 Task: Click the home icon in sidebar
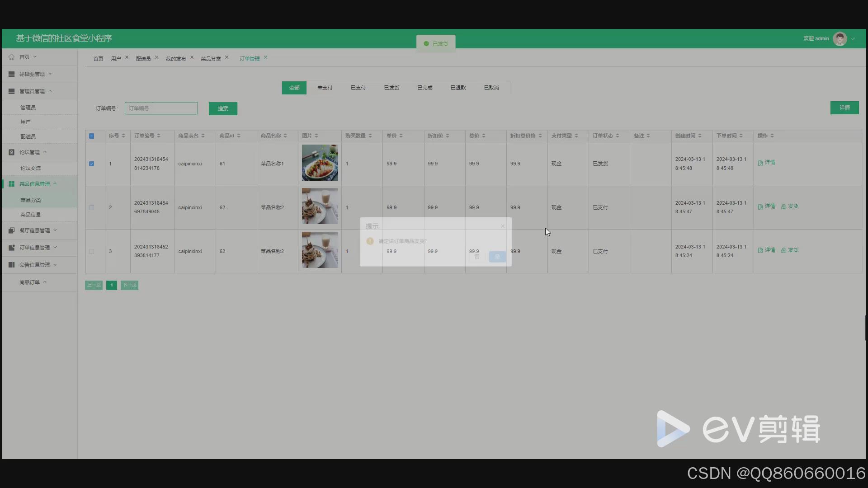pyautogui.click(x=12, y=57)
